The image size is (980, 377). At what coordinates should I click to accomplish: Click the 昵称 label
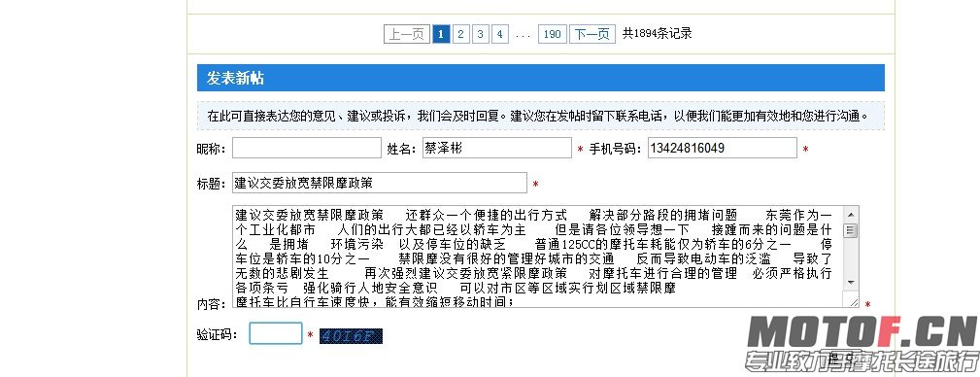[x=211, y=149]
